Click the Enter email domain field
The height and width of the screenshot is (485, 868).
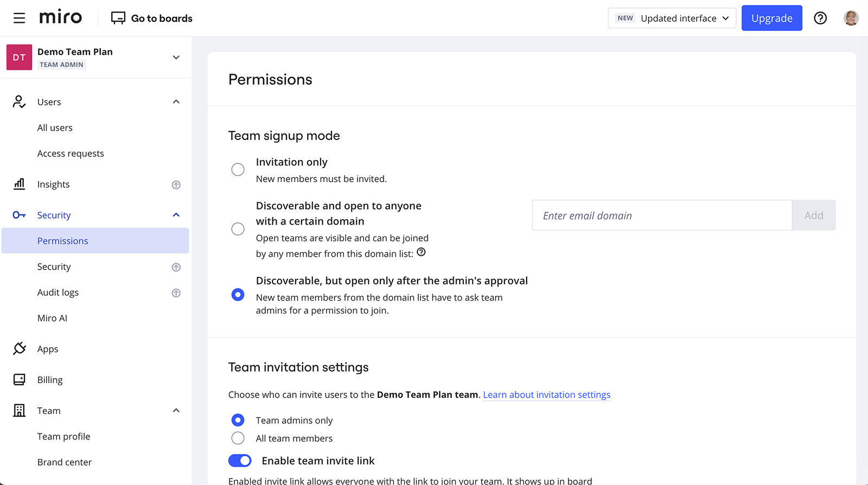point(662,216)
